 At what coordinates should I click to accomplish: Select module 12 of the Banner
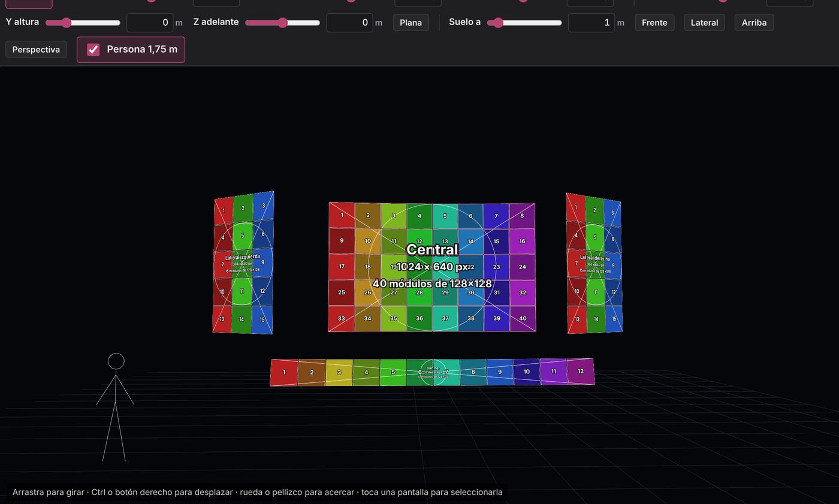point(580,371)
